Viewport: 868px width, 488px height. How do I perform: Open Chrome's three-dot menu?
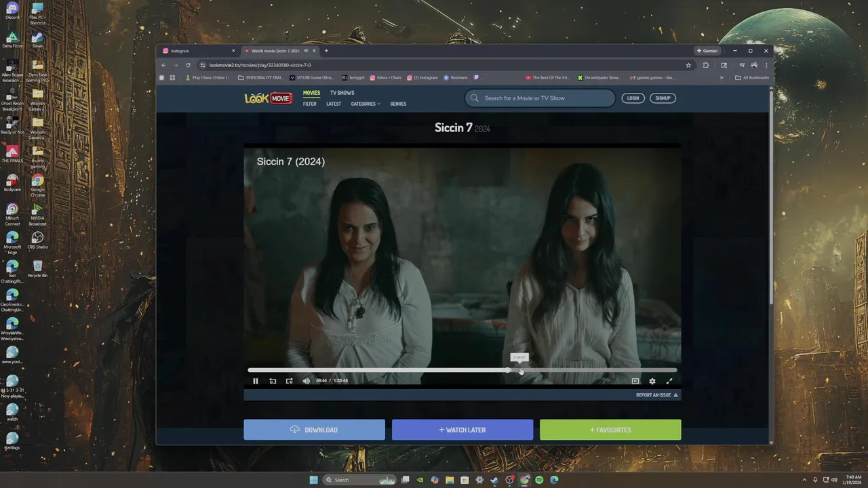tap(766, 65)
